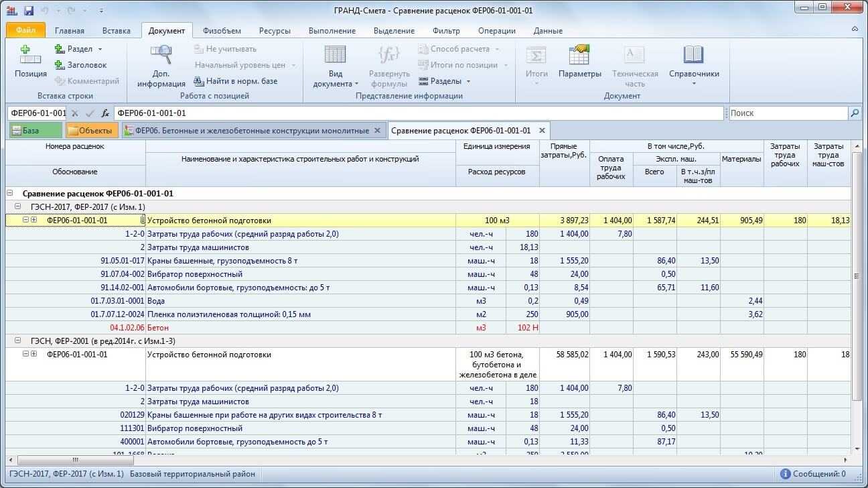This screenshot has width=868, height=488.
Task: Open document Параметры
Action: point(580,62)
